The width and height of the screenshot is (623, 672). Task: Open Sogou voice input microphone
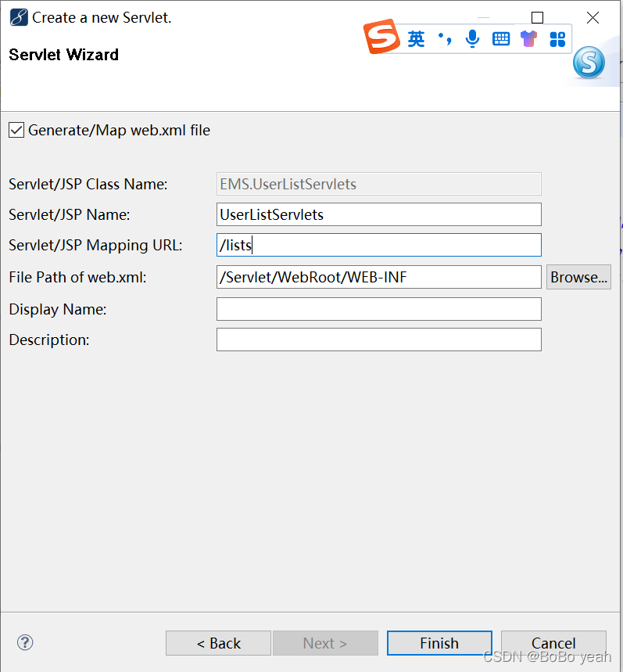(472, 38)
